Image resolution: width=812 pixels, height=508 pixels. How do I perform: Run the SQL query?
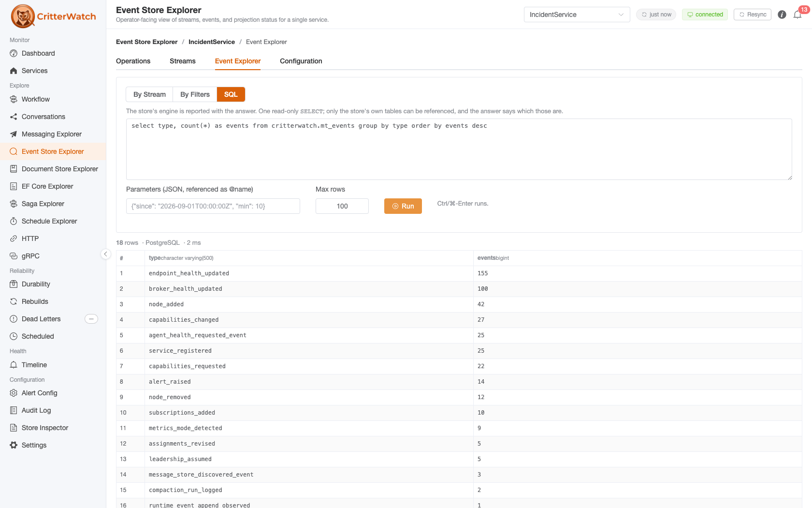point(403,206)
